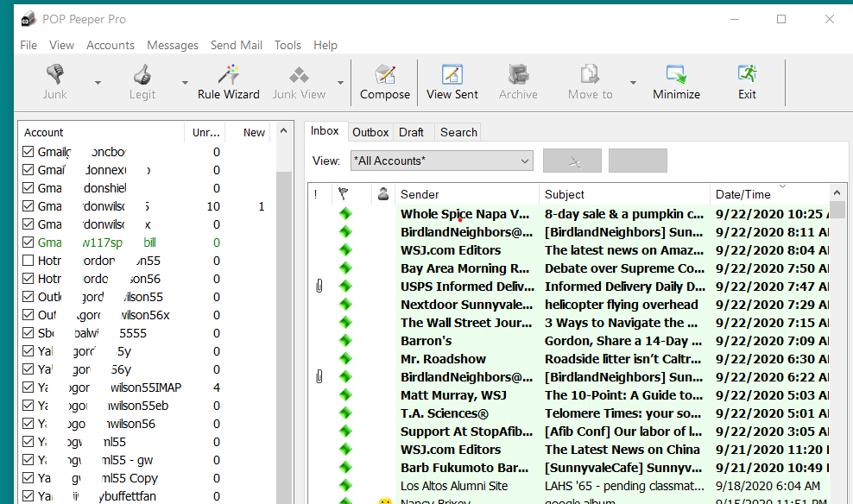
Task: Click the Exit toolbar icon
Action: tap(747, 74)
